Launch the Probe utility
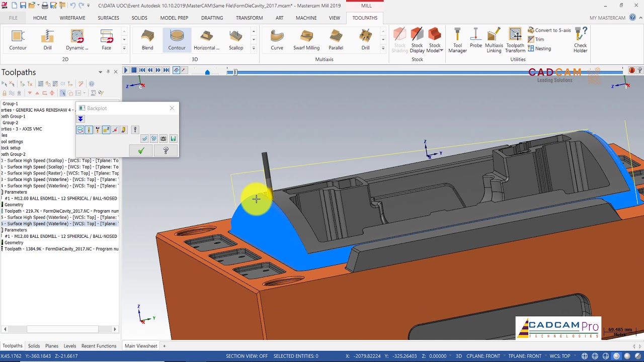Viewport: 644px width, 362px height. coord(475,38)
